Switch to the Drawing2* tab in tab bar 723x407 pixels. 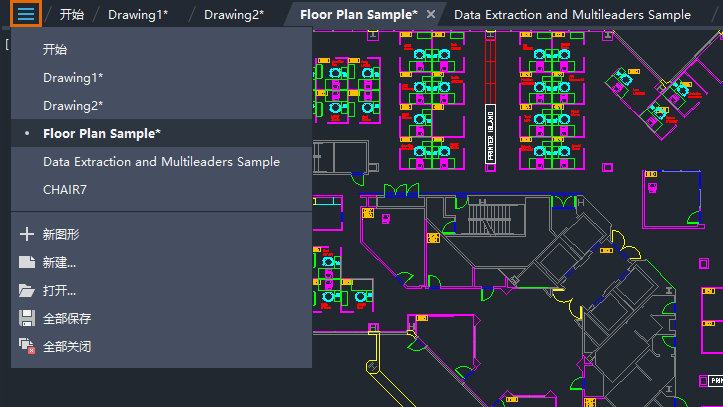click(234, 15)
